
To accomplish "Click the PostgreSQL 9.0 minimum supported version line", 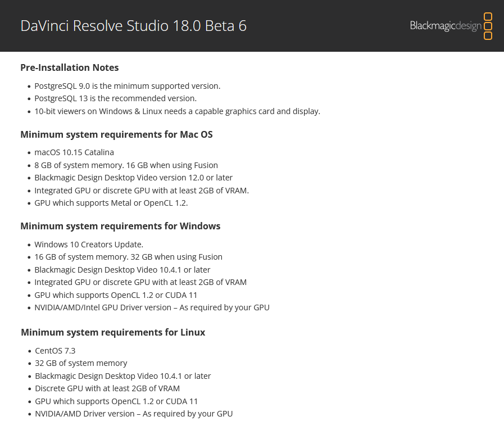I will (x=128, y=86).
